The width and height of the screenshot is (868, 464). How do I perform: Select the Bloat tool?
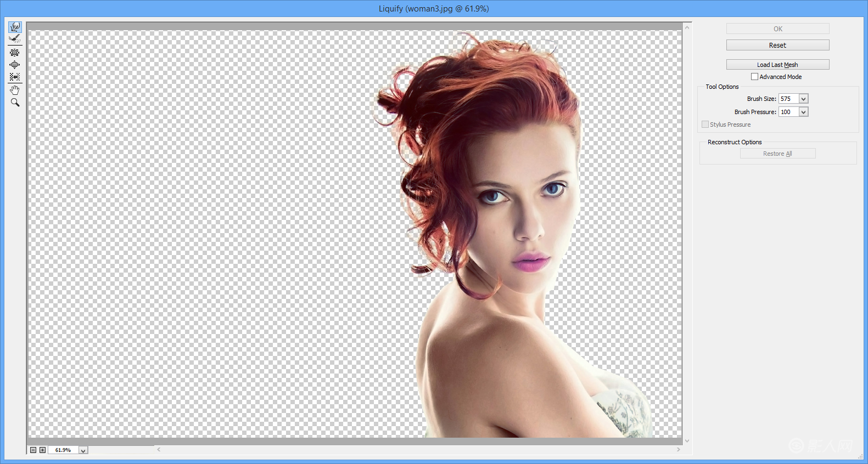tap(15, 65)
